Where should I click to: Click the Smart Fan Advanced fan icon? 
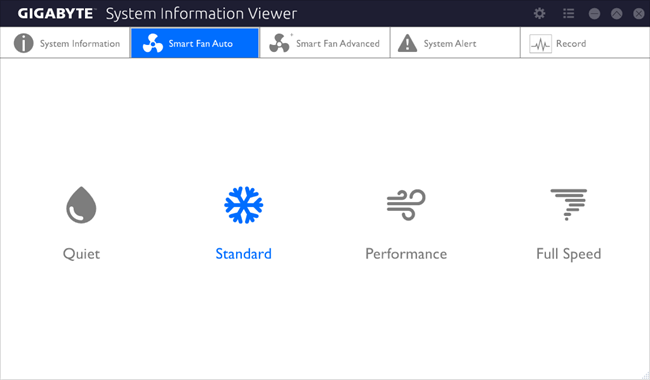[279, 43]
